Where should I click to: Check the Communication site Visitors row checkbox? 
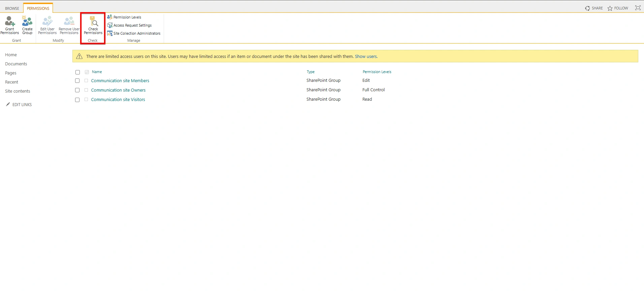pos(77,100)
